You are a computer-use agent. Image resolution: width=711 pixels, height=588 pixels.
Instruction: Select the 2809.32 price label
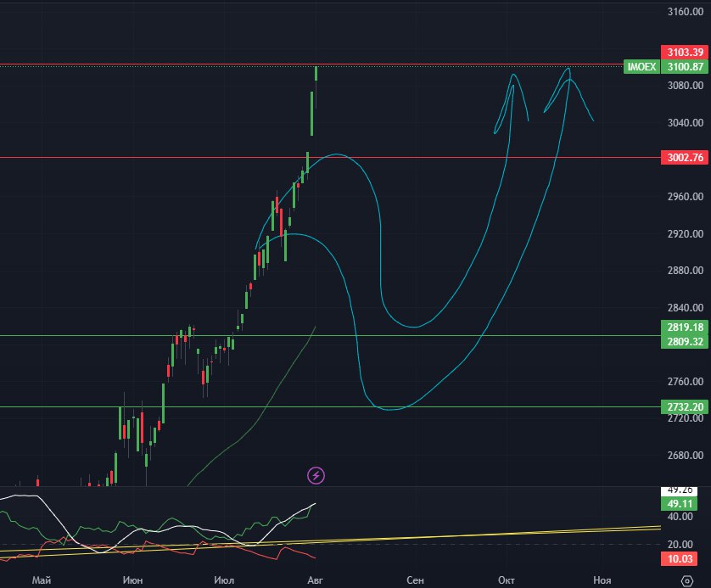coord(685,340)
